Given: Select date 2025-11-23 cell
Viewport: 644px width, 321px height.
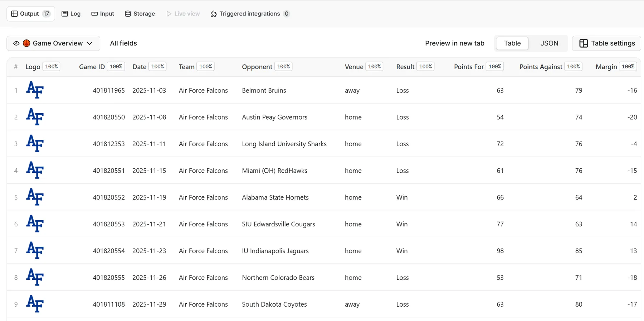Looking at the screenshot, I should pos(149,251).
